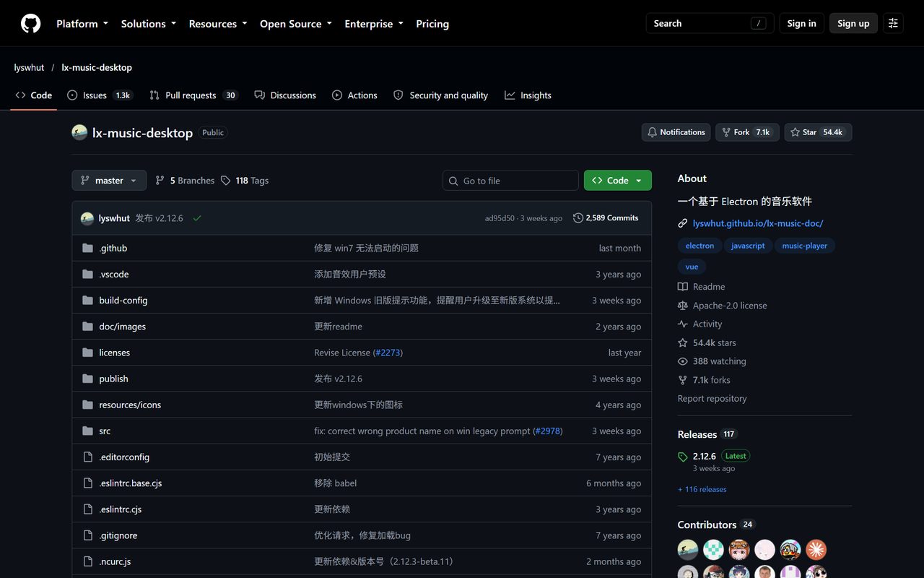This screenshot has width=924, height=578.
Task: Switch to the Insights tab
Action: click(528, 95)
